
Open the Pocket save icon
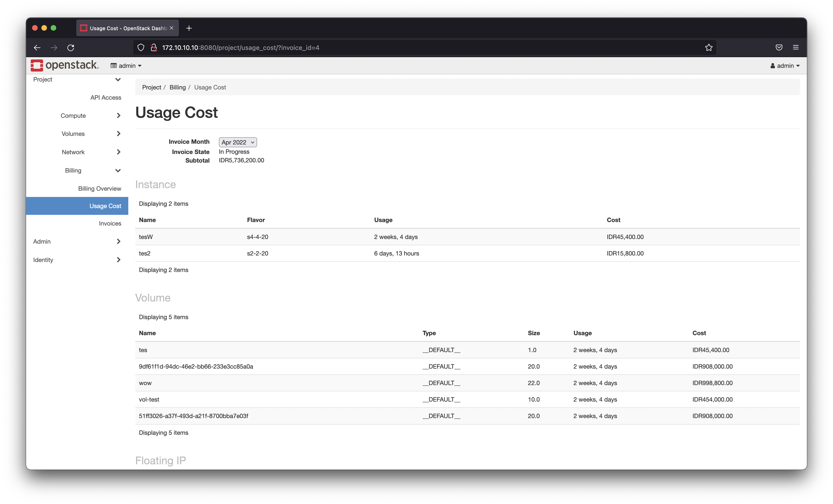(x=779, y=48)
